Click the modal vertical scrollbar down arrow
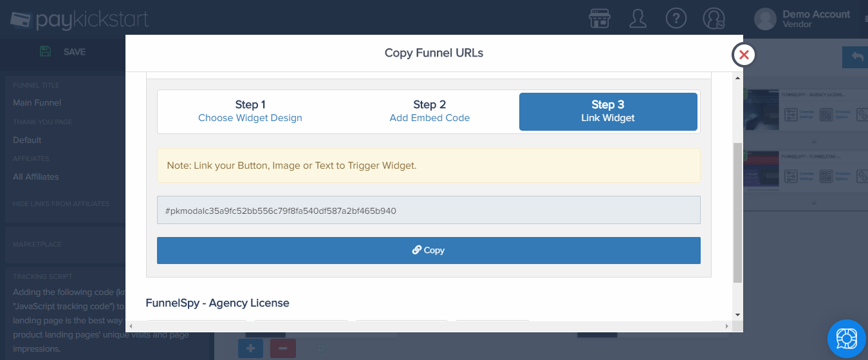 738,315
